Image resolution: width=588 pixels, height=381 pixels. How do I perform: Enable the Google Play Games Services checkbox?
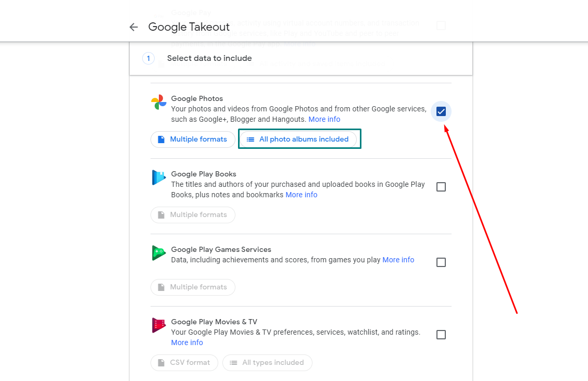coord(441,262)
